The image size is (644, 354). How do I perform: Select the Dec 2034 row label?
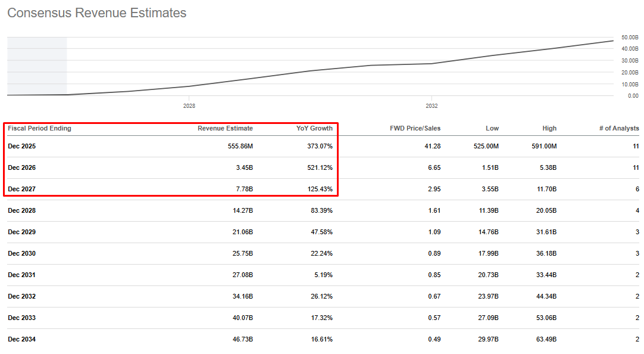click(x=21, y=339)
